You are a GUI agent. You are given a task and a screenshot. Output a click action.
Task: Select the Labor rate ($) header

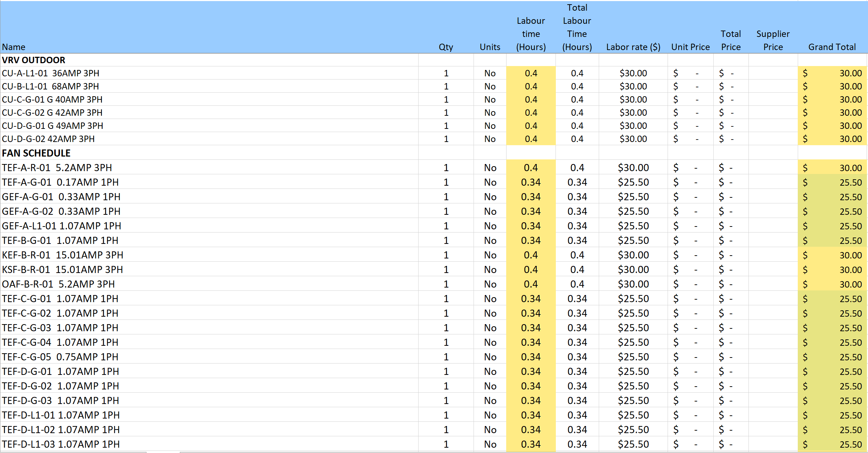coord(633,47)
